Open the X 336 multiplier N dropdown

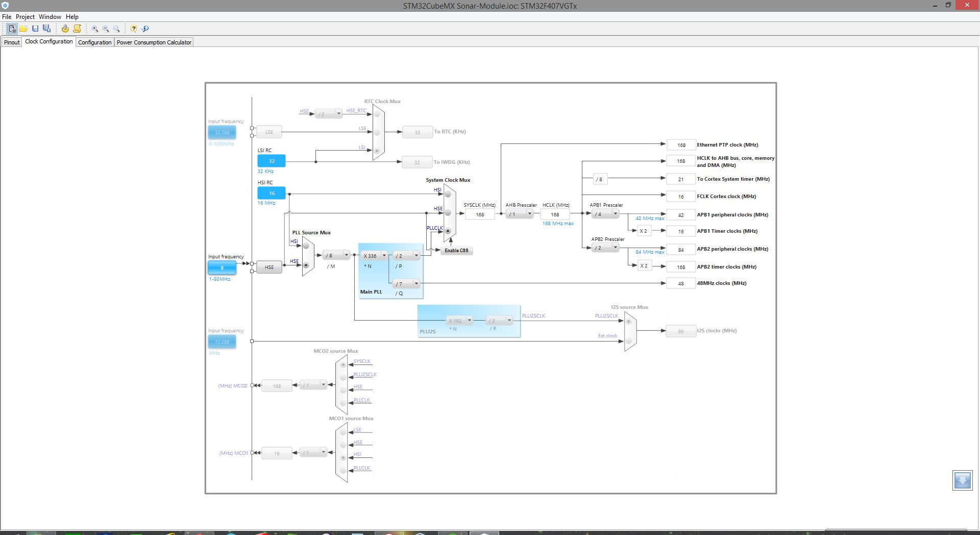(x=374, y=256)
